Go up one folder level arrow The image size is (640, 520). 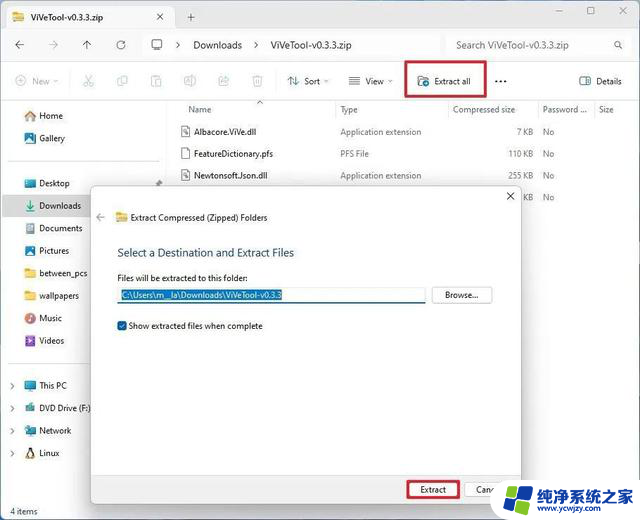(x=87, y=45)
